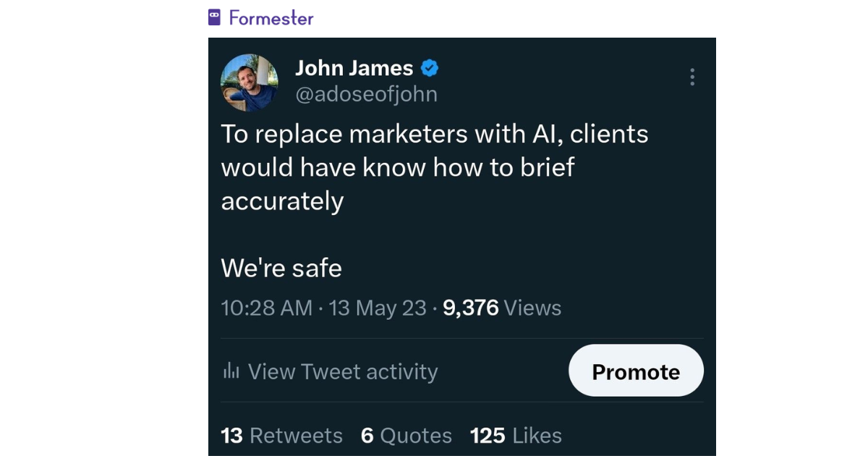Click the word Views after 9,376
This screenshot has height=456, width=868.
[x=532, y=308]
